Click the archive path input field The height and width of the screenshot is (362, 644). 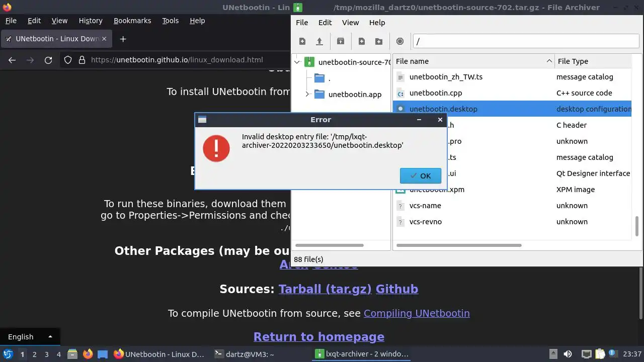click(526, 41)
